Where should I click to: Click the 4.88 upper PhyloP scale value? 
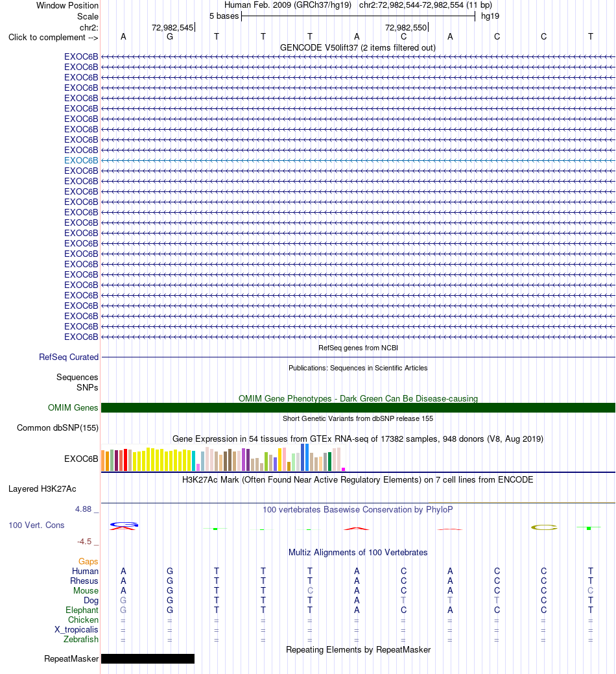pos(84,509)
